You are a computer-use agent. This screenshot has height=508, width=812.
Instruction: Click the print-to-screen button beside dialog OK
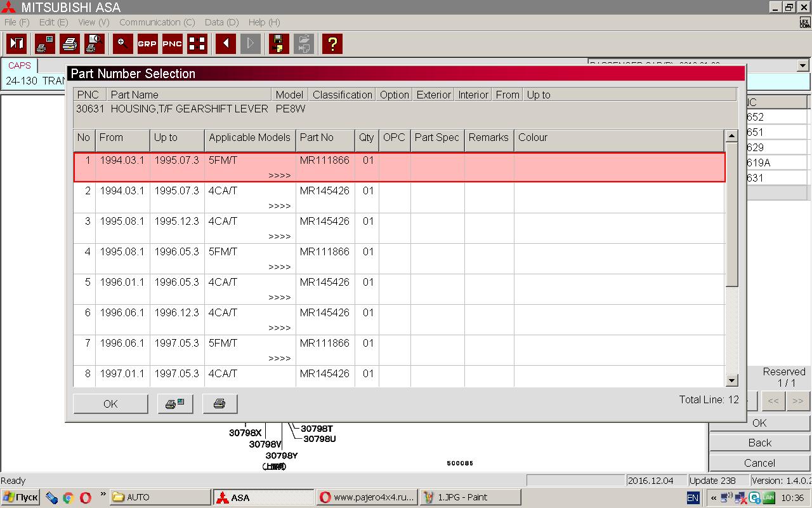175,404
